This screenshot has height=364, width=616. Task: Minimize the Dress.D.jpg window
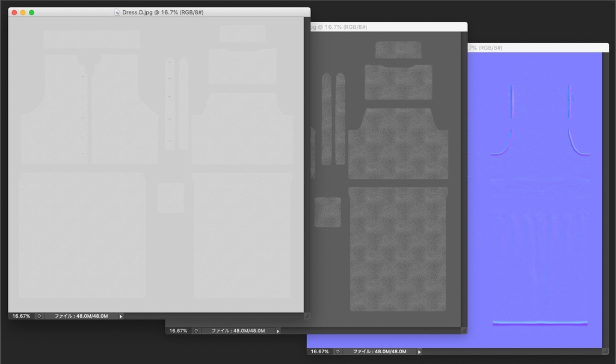point(23,13)
